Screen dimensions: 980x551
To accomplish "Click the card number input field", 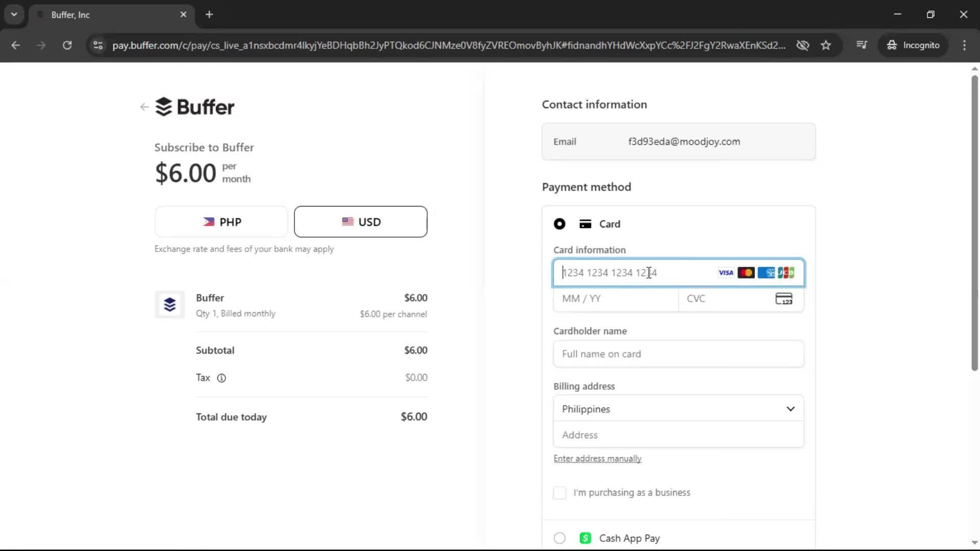I will point(638,273).
